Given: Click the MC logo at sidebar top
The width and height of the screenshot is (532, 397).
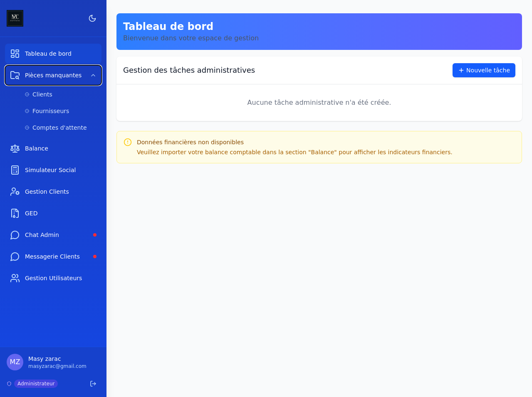Looking at the screenshot, I should (15, 18).
